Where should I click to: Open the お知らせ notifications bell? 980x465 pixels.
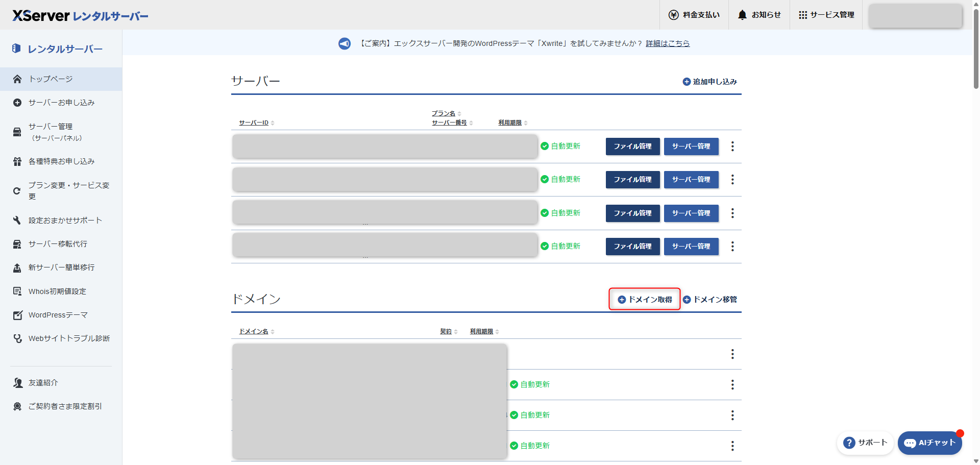(759, 15)
